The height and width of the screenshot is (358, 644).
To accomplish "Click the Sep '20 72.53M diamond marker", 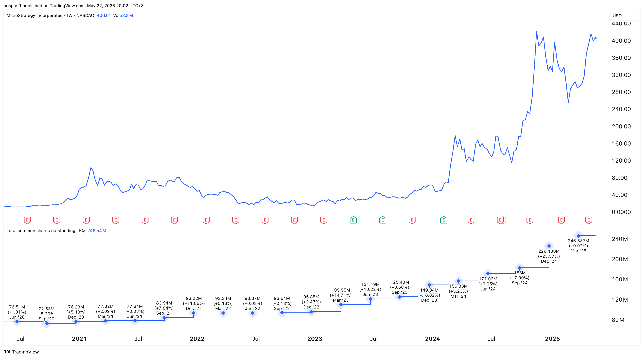I will pos(46,323).
